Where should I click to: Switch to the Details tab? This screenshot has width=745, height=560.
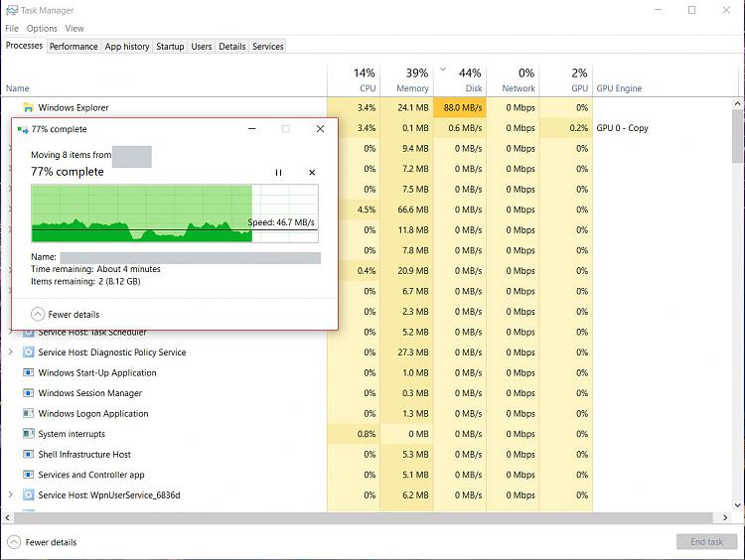pos(232,47)
